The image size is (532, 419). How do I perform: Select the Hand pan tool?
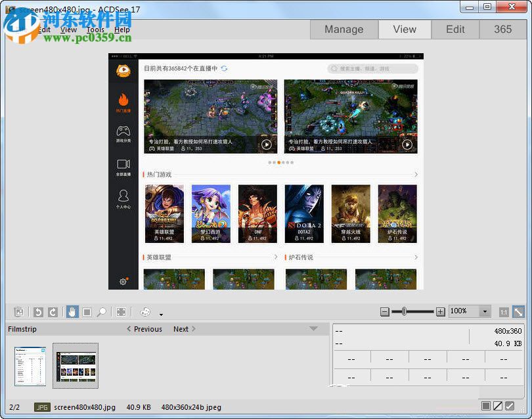(x=72, y=312)
